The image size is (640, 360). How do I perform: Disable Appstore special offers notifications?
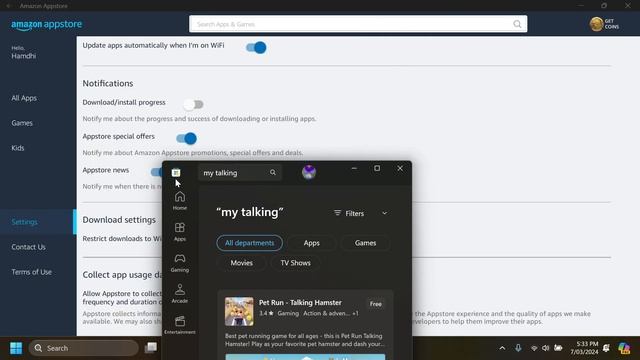pos(187,138)
